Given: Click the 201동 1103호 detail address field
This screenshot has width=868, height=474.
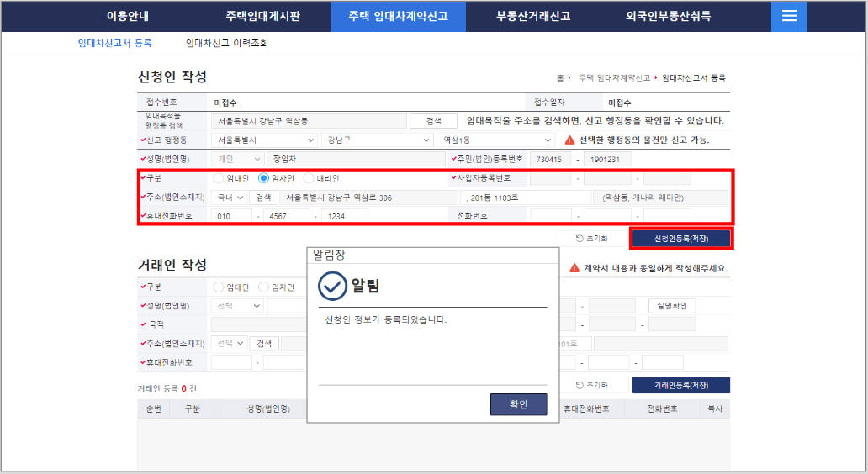Looking at the screenshot, I should 526,197.
